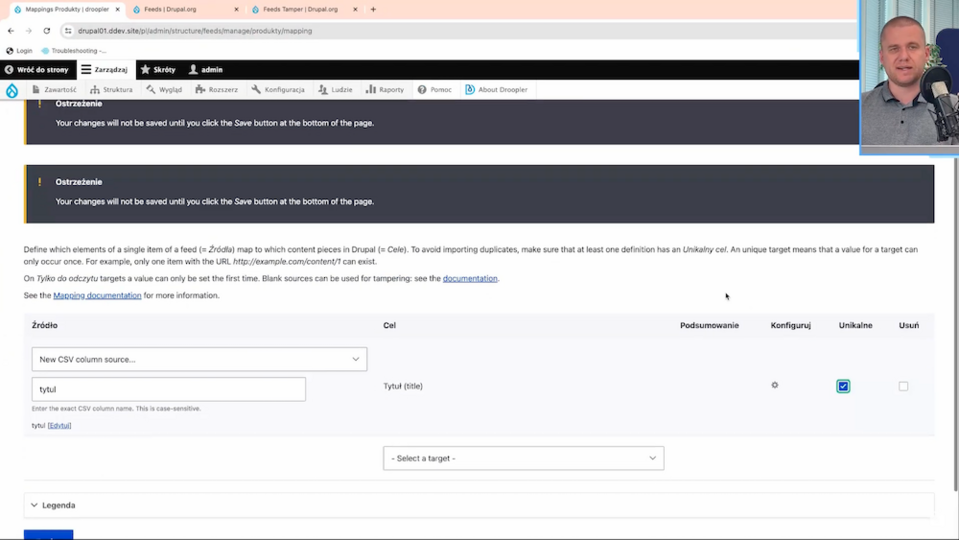Viewport: 959px width, 540px height.
Task: Open New CSV column source dropdown
Action: click(x=199, y=359)
